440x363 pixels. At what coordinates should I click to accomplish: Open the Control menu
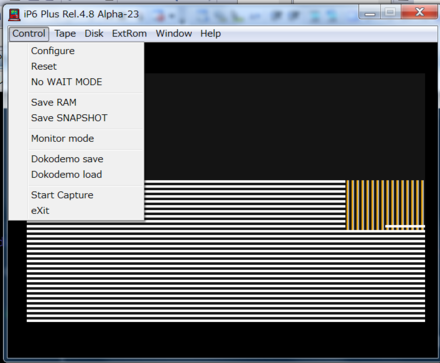29,34
